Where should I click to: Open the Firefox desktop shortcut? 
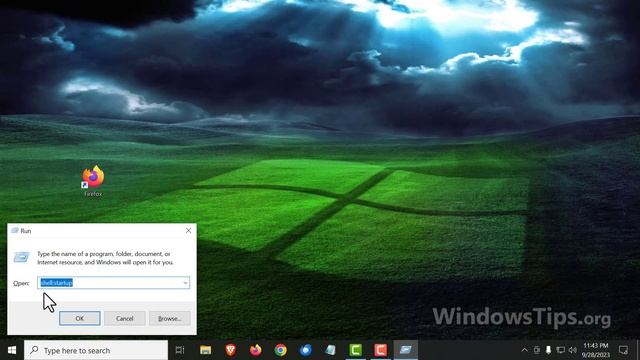pos(93,181)
